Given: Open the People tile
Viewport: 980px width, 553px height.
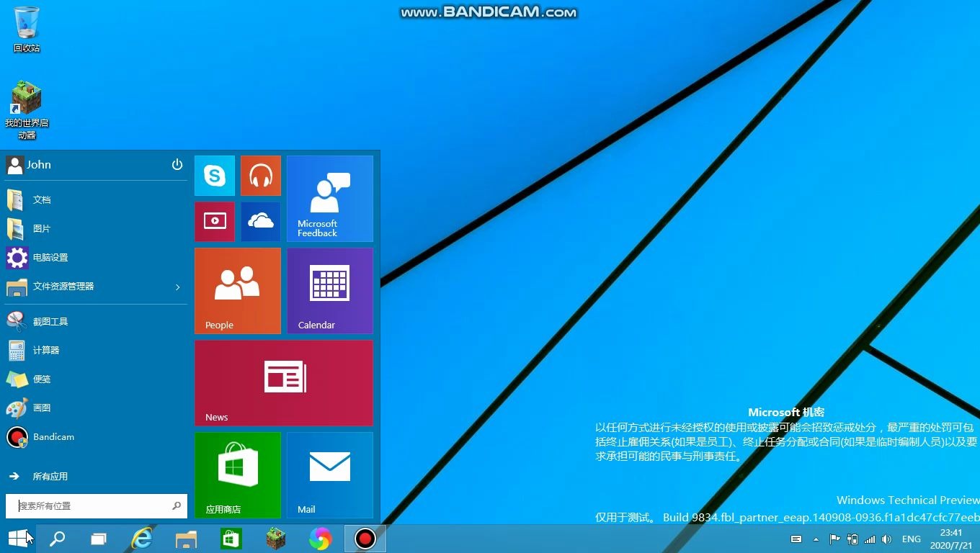Looking at the screenshot, I should pos(238,290).
